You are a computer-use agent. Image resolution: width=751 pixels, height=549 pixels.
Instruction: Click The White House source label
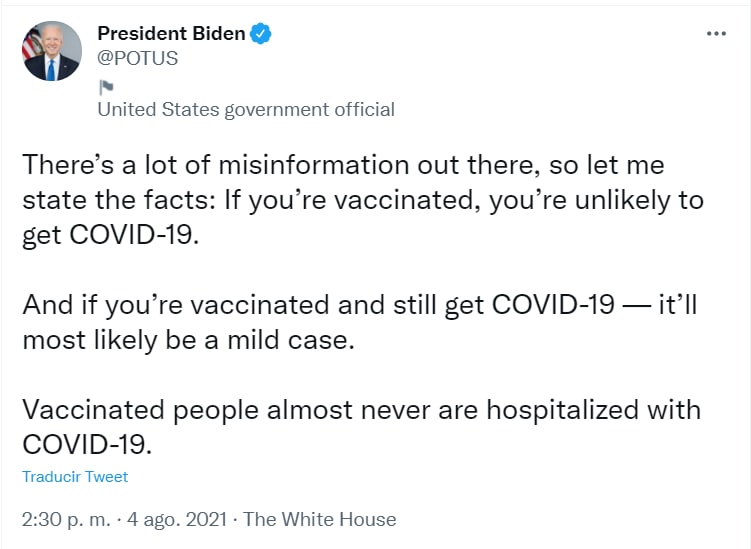coord(320,519)
